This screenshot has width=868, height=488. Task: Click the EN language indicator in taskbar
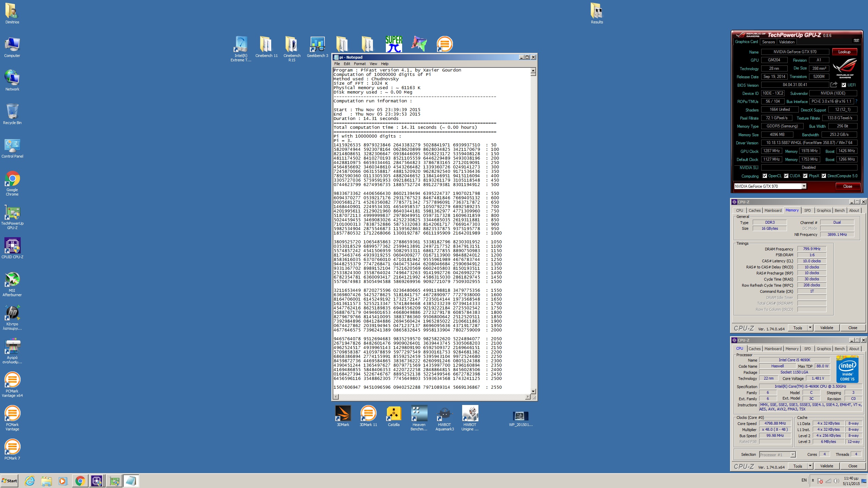(804, 480)
